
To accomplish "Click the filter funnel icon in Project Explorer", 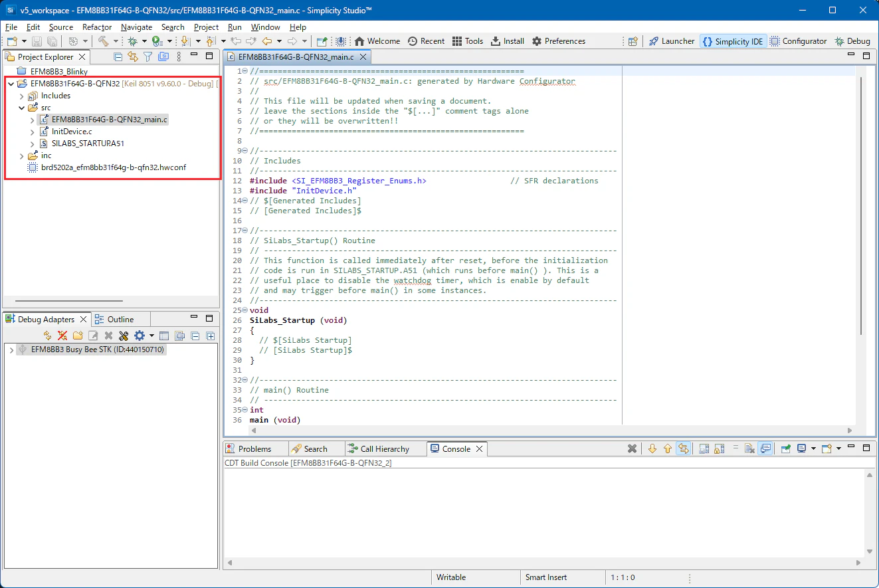I will [x=148, y=57].
